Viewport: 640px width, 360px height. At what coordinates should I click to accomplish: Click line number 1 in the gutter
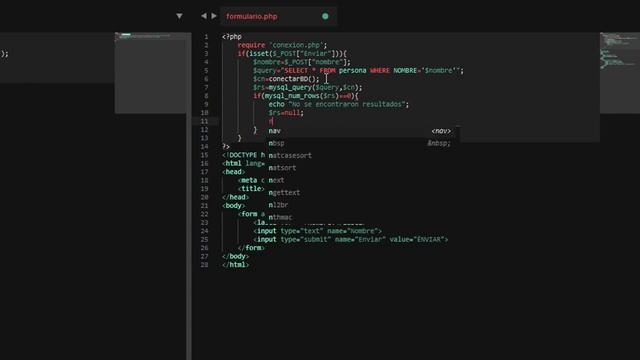(x=206, y=37)
